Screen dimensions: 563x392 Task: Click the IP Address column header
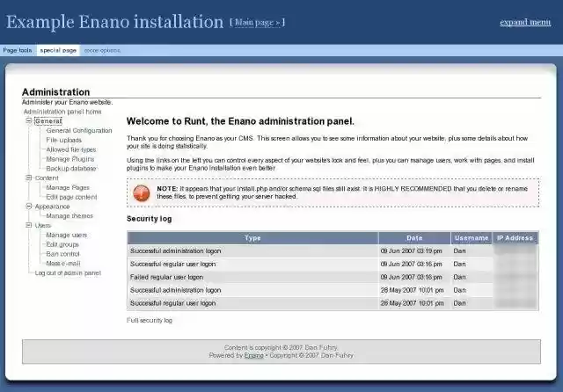click(x=515, y=238)
